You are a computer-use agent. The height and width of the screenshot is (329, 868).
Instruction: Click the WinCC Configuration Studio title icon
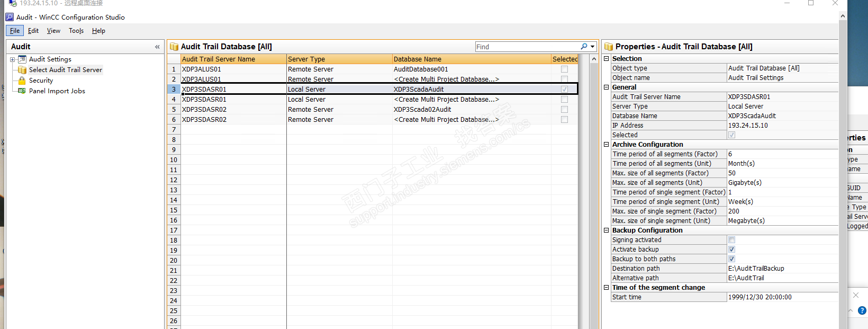[10, 17]
